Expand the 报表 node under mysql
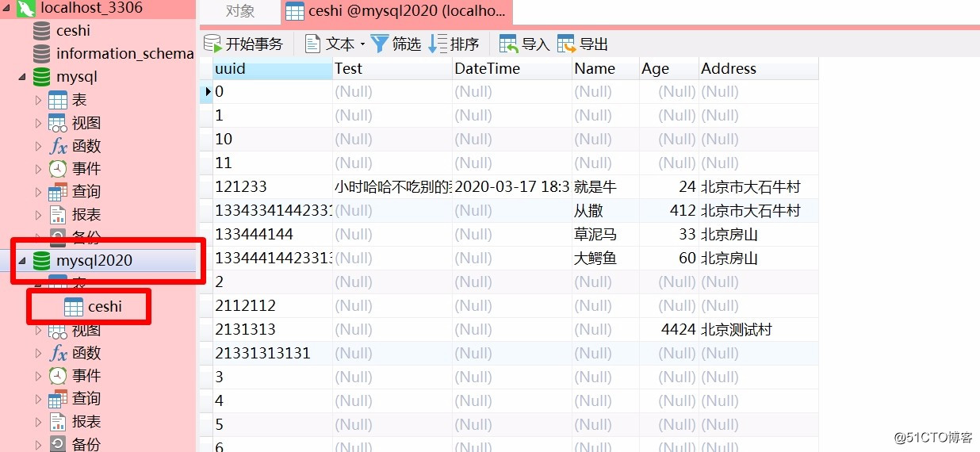The height and width of the screenshot is (452, 980). click(38, 215)
